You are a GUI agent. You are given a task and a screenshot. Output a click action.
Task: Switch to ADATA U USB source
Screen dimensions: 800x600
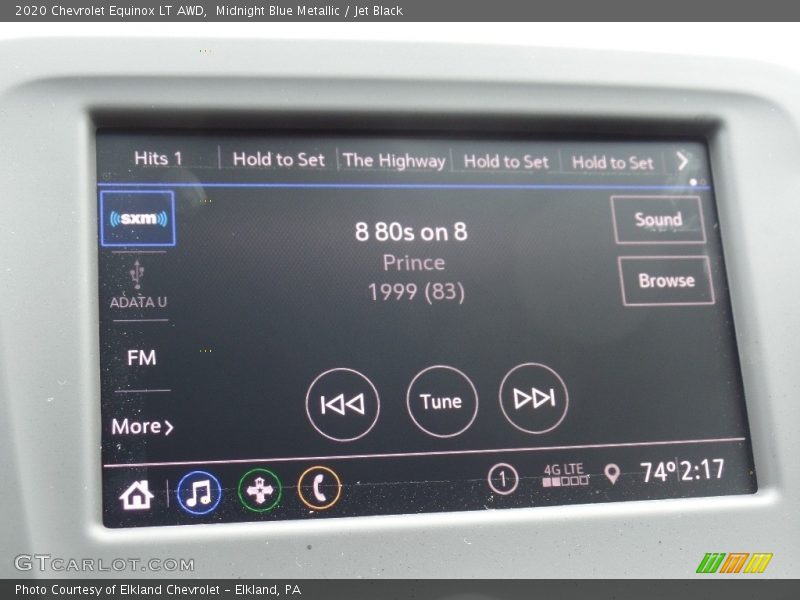click(138, 285)
